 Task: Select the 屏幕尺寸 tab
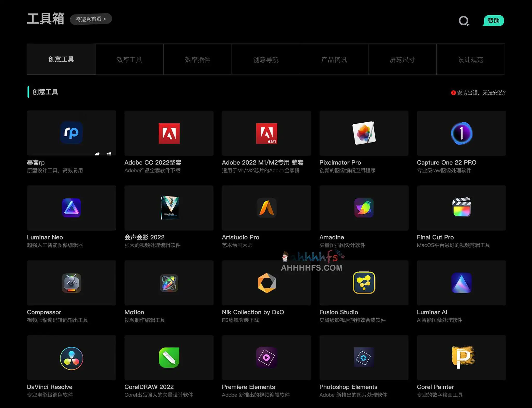402,59
